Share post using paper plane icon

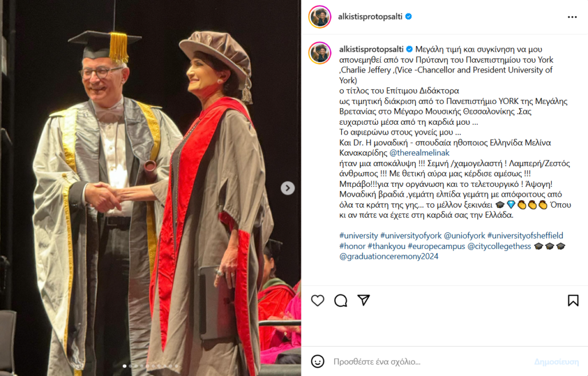[363, 300]
